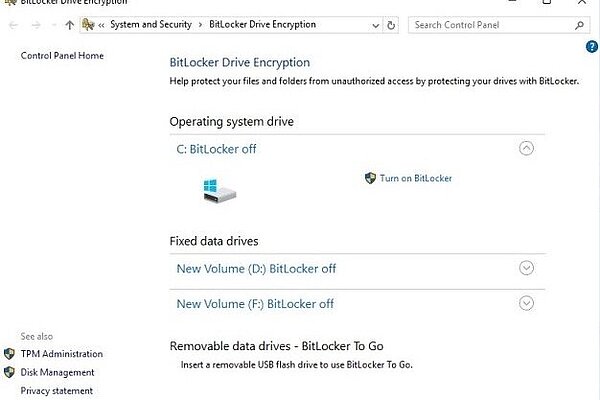600x400 pixels.
Task: Click New Volume (D:) BitLocker off label
Action: (256, 268)
